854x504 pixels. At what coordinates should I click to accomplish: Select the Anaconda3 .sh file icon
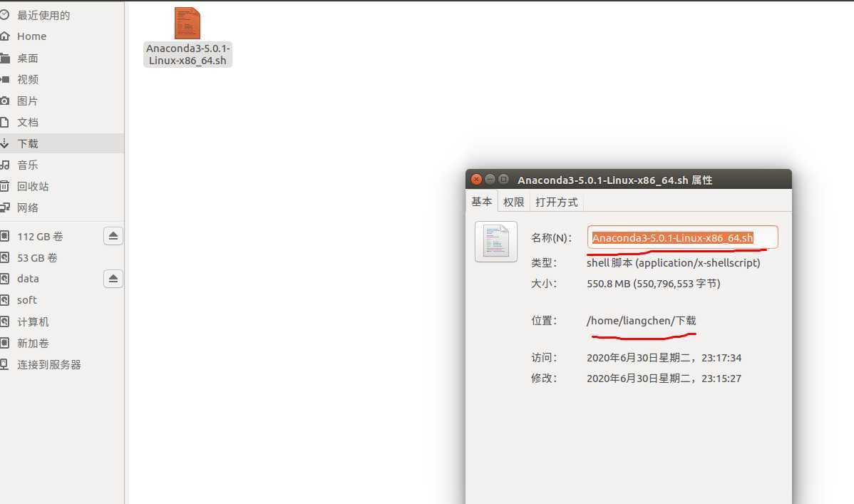coord(187,23)
